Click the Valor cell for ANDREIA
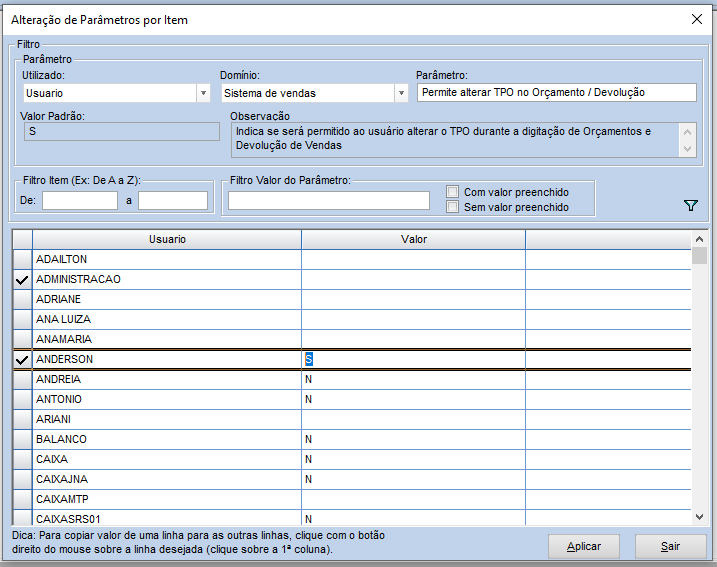Screen dimensions: 717x567 [413, 380]
